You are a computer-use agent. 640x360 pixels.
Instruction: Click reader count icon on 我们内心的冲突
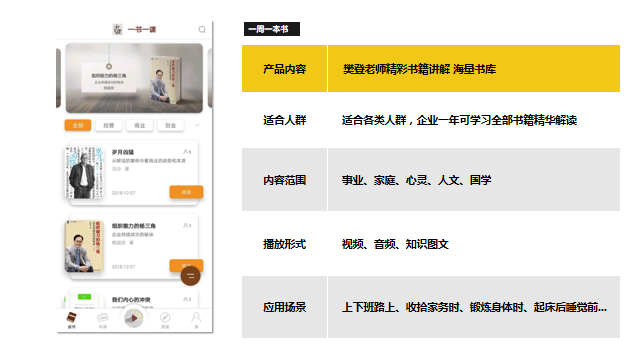(x=187, y=299)
